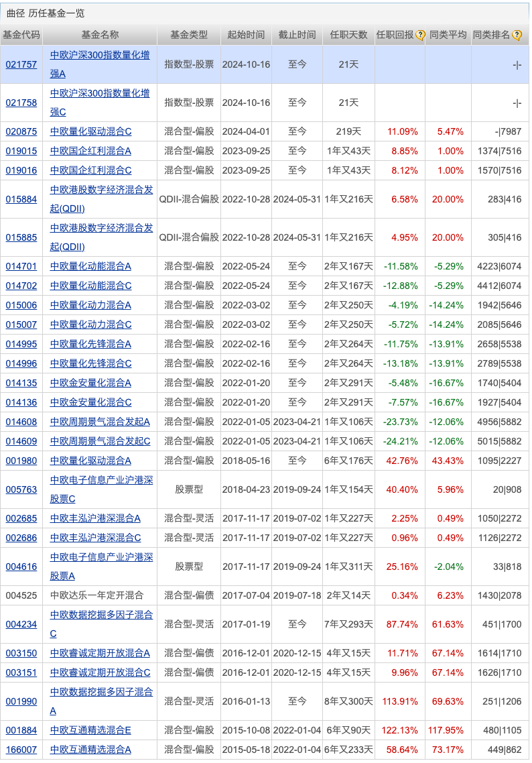Select the 42.76% tenure return value
The image size is (532, 763).
tap(402, 461)
